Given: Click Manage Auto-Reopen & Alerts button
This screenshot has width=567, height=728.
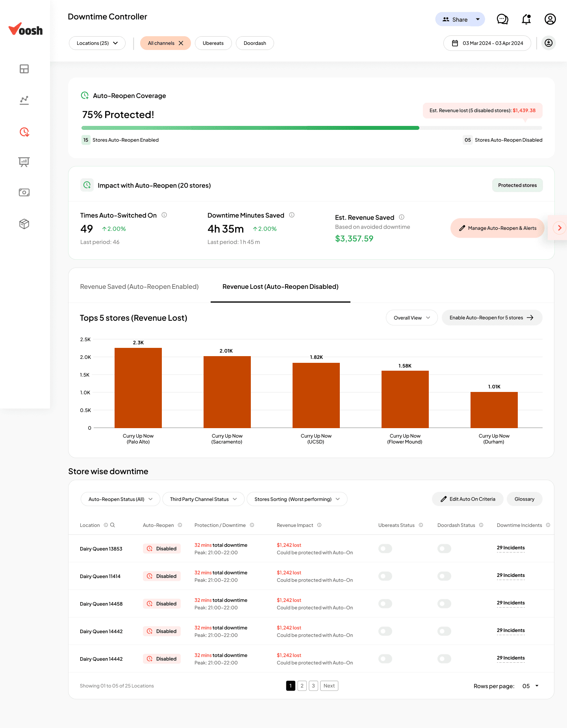Looking at the screenshot, I should tap(497, 228).
